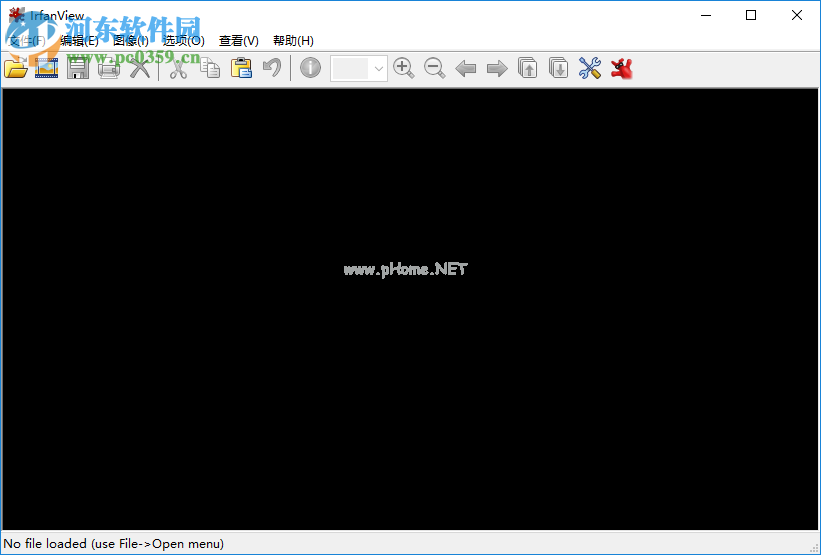Open the Slideshow filmstrip icon
The width and height of the screenshot is (821, 555).
tap(47, 68)
